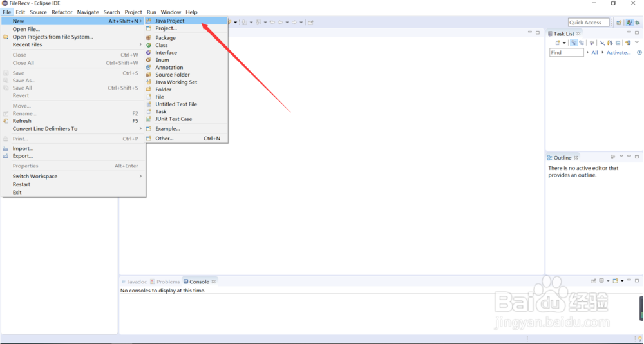Select Project... in the New submenu
The width and height of the screenshot is (644, 344).
[185, 28]
